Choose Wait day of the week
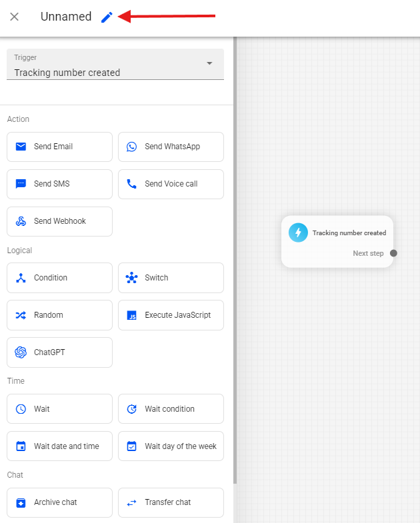This screenshot has height=523, width=420. coord(171,446)
